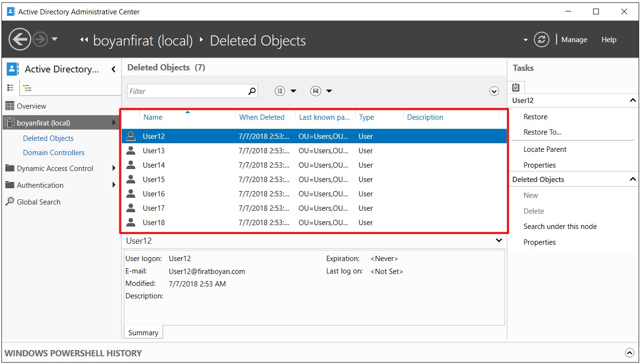Click Restore in Tasks pane

tap(535, 117)
